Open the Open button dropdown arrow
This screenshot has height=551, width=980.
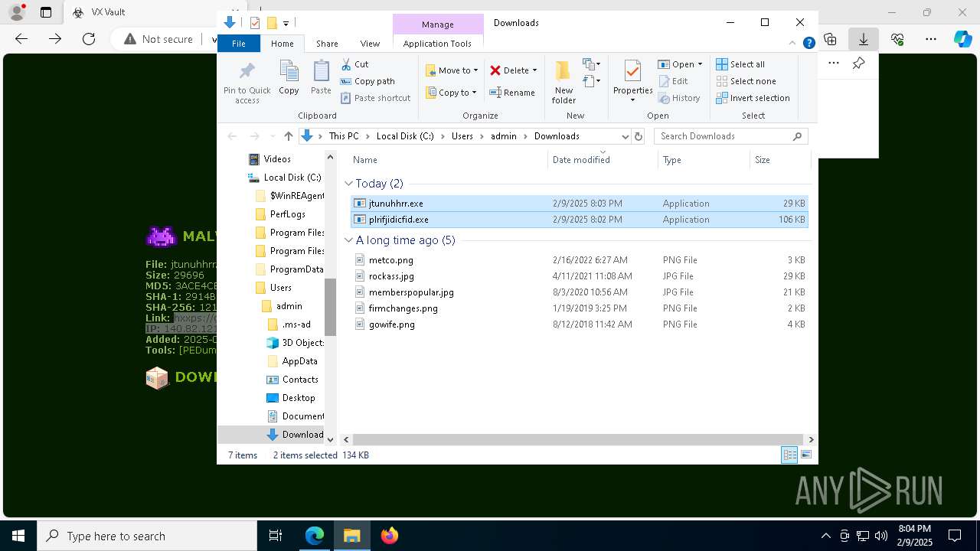(700, 64)
